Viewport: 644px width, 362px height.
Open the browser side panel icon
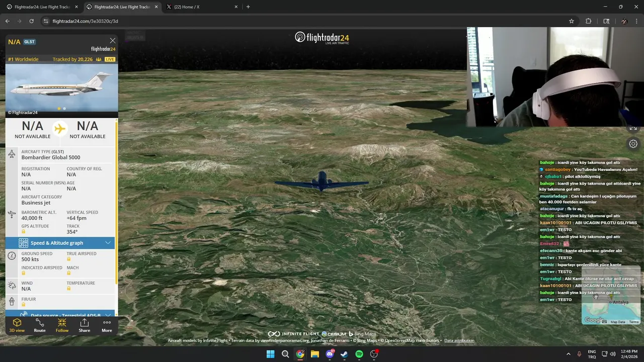[606, 21]
